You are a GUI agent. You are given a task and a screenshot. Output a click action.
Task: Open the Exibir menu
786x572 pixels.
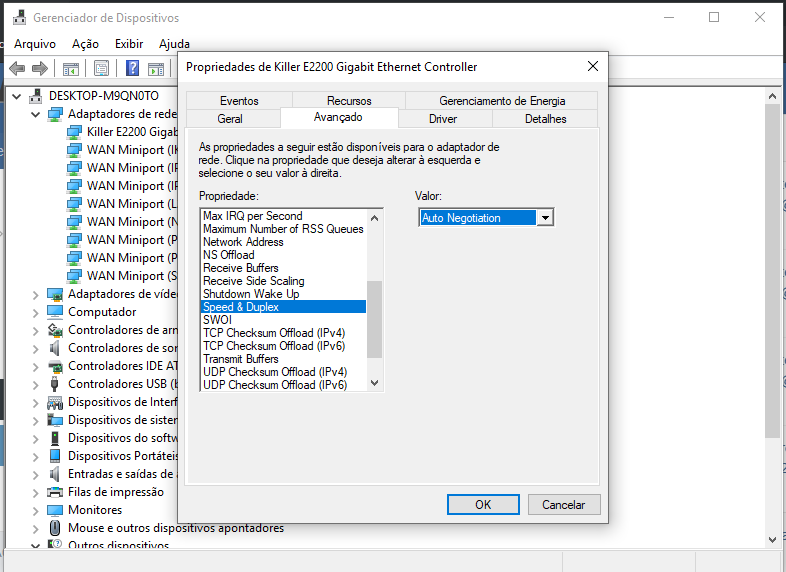coord(129,44)
